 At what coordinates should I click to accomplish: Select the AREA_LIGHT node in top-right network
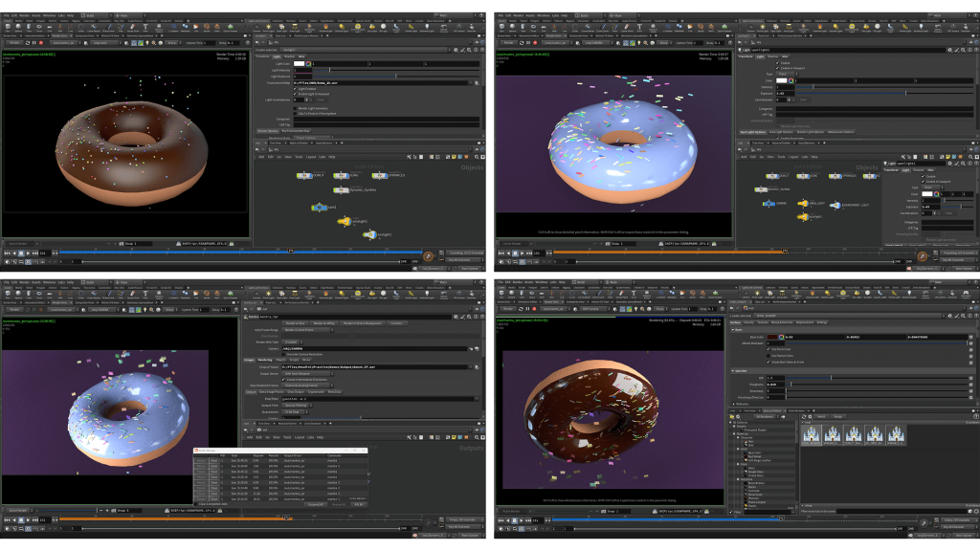click(x=803, y=203)
